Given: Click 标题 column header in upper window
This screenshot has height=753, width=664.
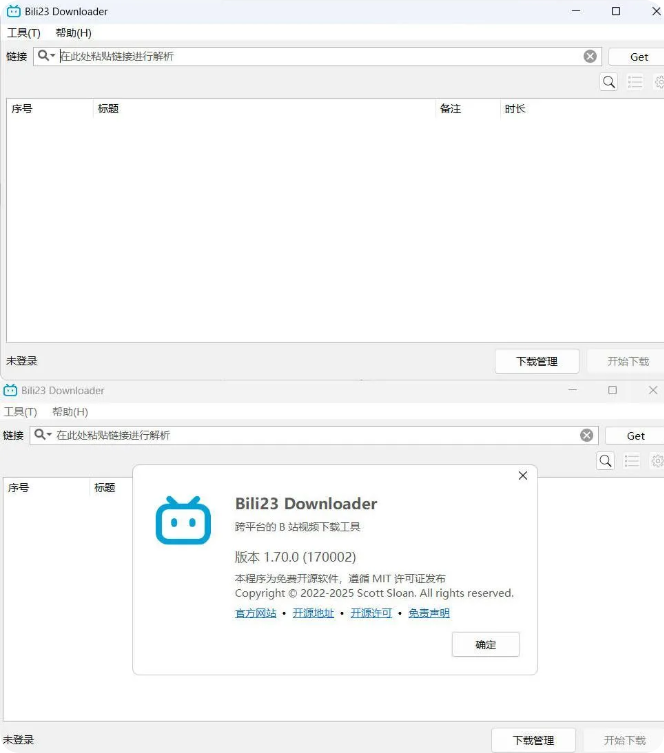Looking at the screenshot, I should [x=264, y=109].
